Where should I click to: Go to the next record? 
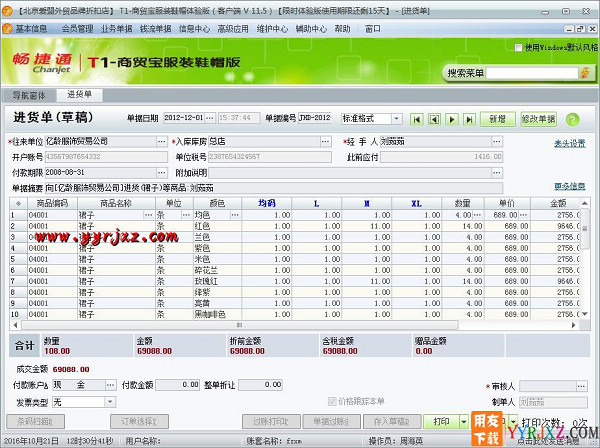tap(452, 119)
